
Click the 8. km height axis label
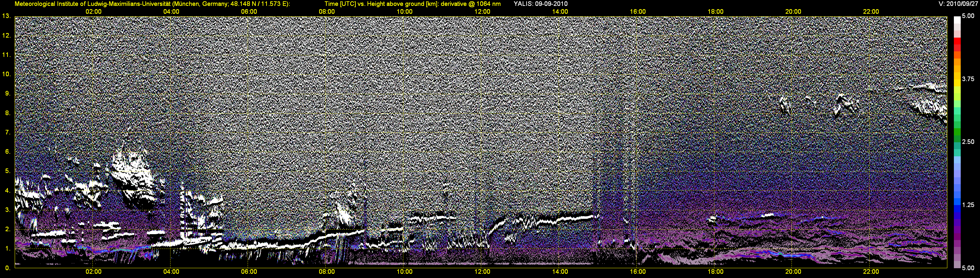tap(8, 113)
